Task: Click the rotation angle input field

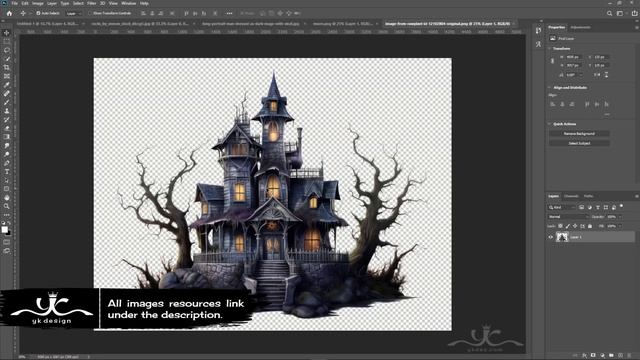Action: (x=572, y=75)
